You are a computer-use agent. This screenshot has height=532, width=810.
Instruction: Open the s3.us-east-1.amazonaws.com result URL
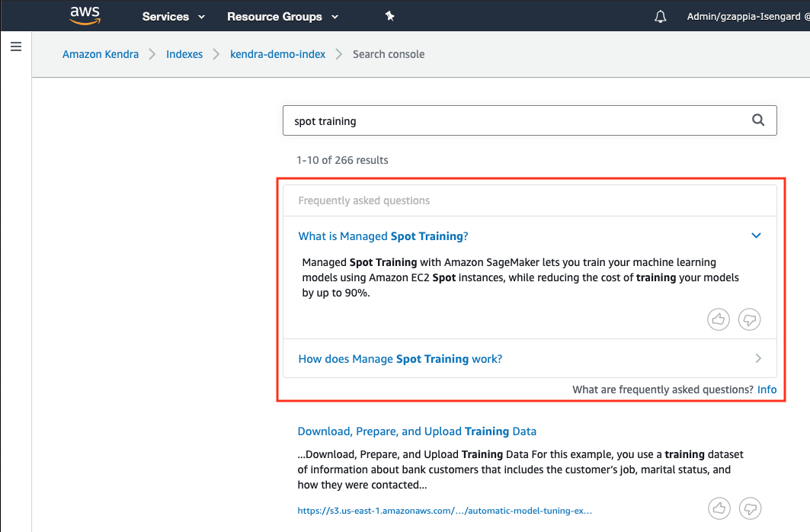[x=445, y=511]
